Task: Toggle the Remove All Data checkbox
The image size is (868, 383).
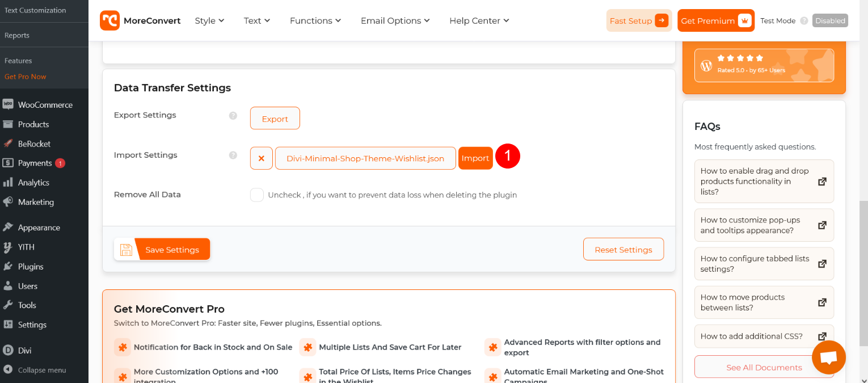Action: pyautogui.click(x=257, y=195)
